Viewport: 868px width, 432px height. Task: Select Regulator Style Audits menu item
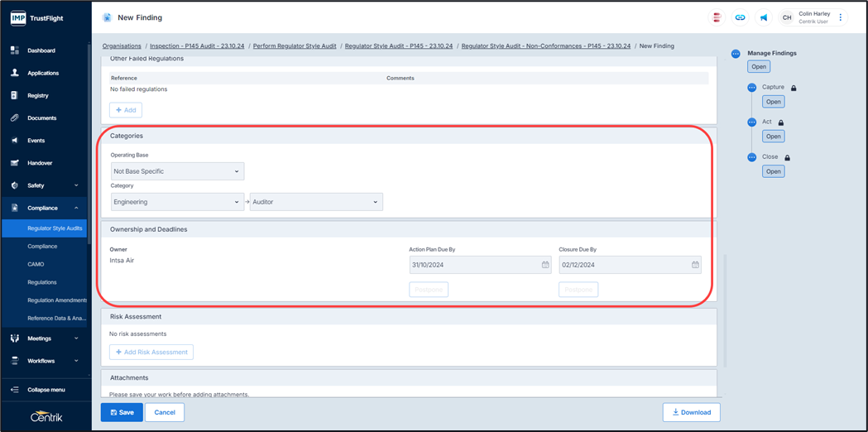tap(55, 228)
